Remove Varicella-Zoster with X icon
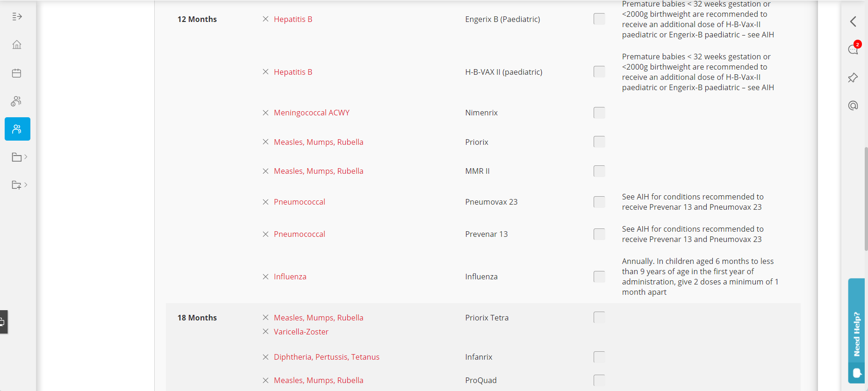Image resolution: width=868 pixels, height=391 pixels. pos(265,332)
